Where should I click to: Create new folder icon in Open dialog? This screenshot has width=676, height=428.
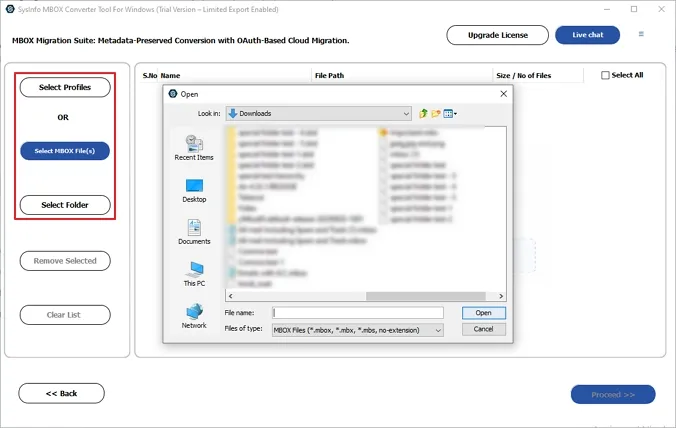[436, 113]
